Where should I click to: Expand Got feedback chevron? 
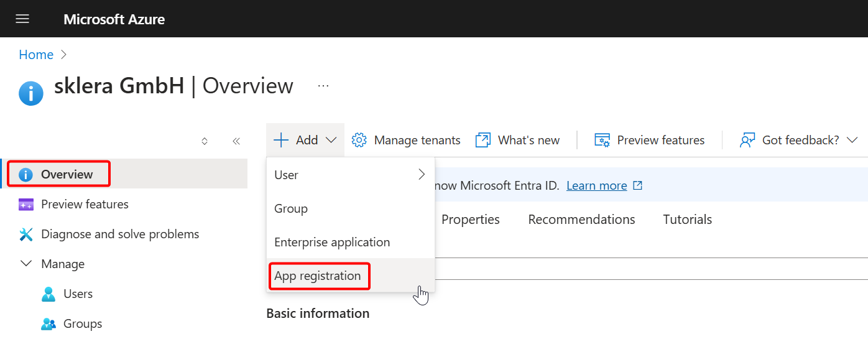point(852,140)
